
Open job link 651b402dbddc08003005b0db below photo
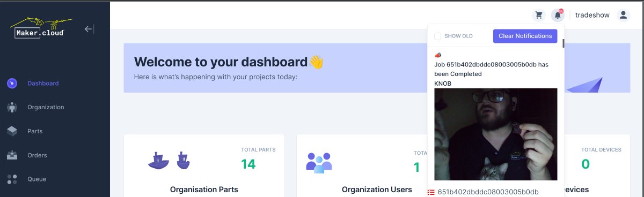(x=488, y=192)
